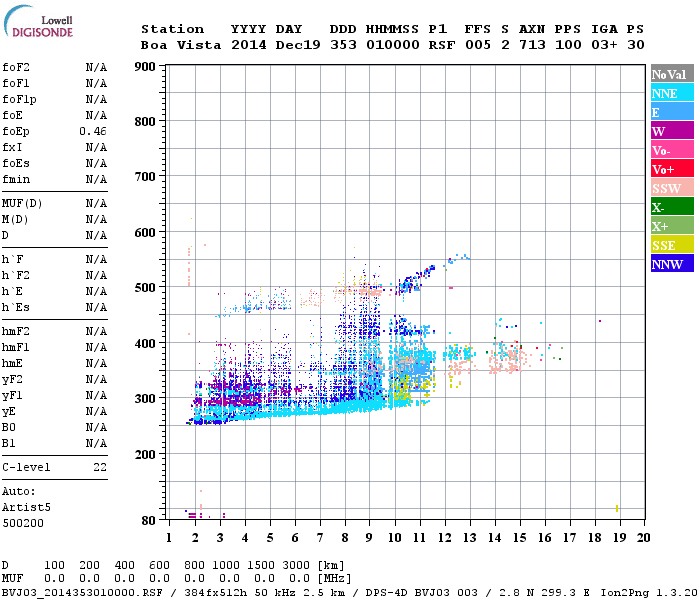The height and width of the screenshot is (600, 700).
Task: Click the time value 010000
Action: click(393, 45)
